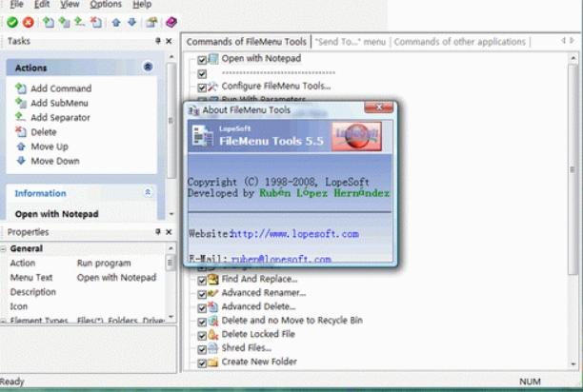
Task: Click the LopeSoft logo in About dialog
Action: (x=356, y=136)
